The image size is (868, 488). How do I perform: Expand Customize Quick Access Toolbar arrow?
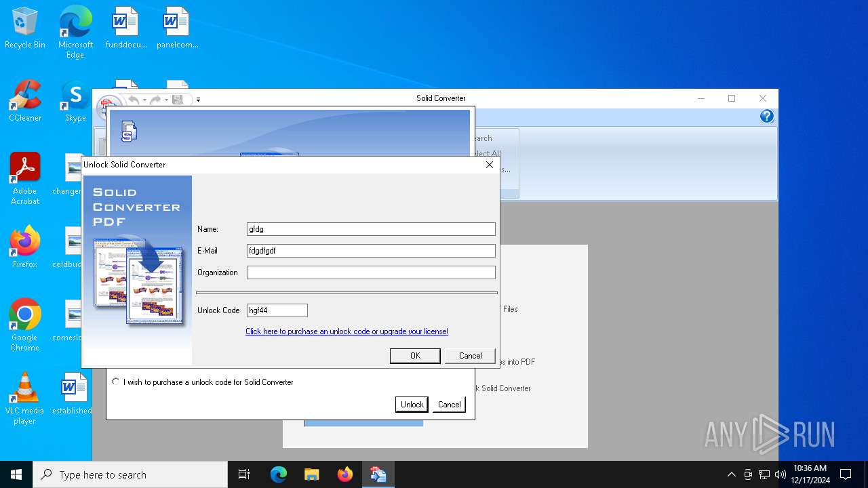click(x=198, y=100)
